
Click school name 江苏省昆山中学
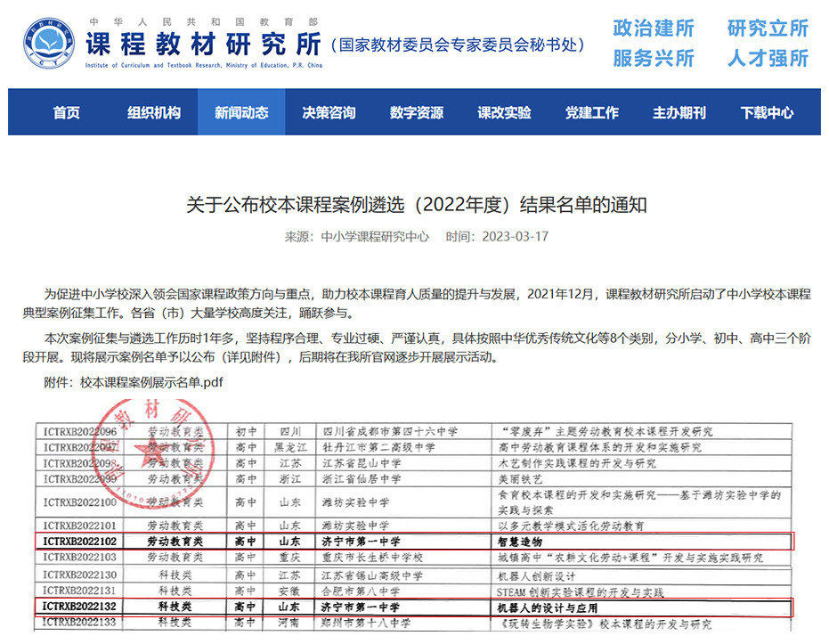coord(362,463)
